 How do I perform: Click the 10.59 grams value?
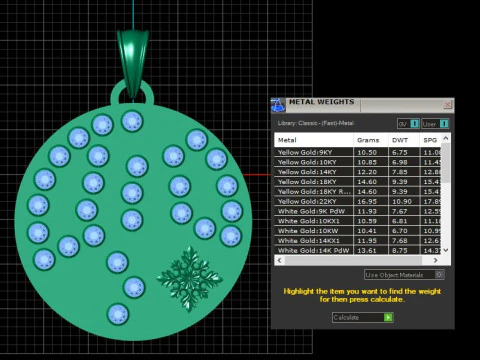(x=367, y=221)
